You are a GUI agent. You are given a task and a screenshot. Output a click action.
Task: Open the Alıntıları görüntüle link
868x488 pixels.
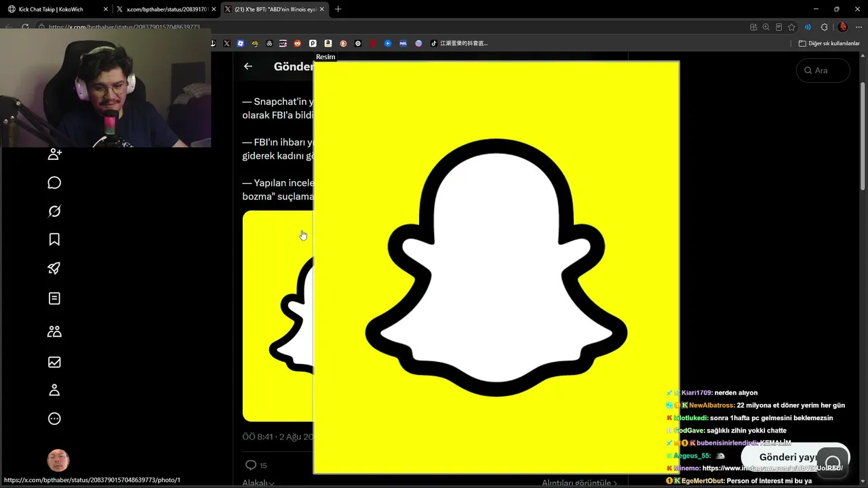click(x=579, y=483)
